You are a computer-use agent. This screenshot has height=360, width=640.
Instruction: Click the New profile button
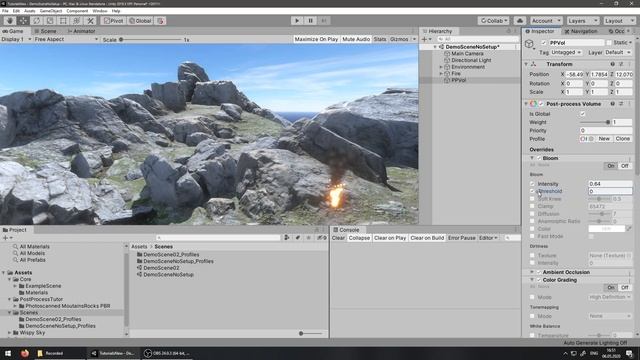(604, 139)
